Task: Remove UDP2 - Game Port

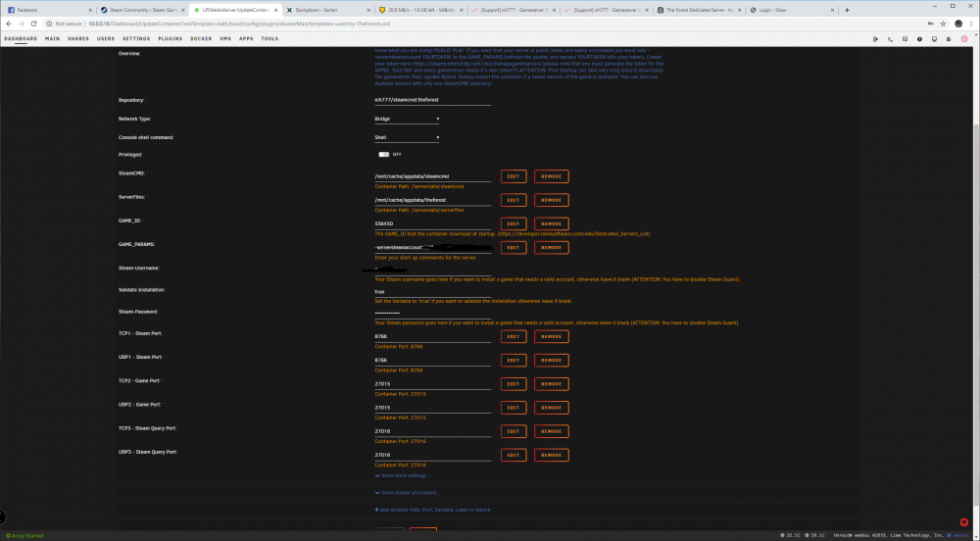Action: point(551,408)
